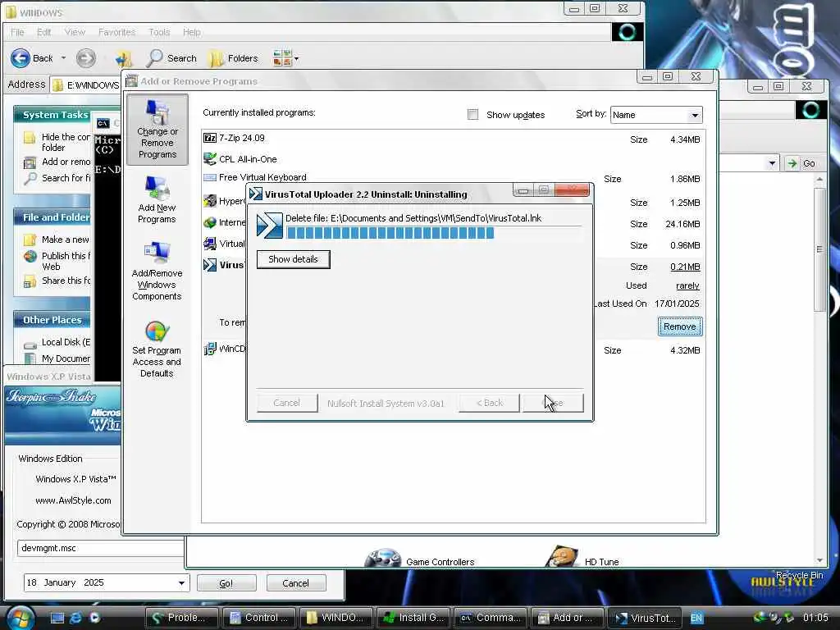Launch media player quick launch icon

click(94, 618)
